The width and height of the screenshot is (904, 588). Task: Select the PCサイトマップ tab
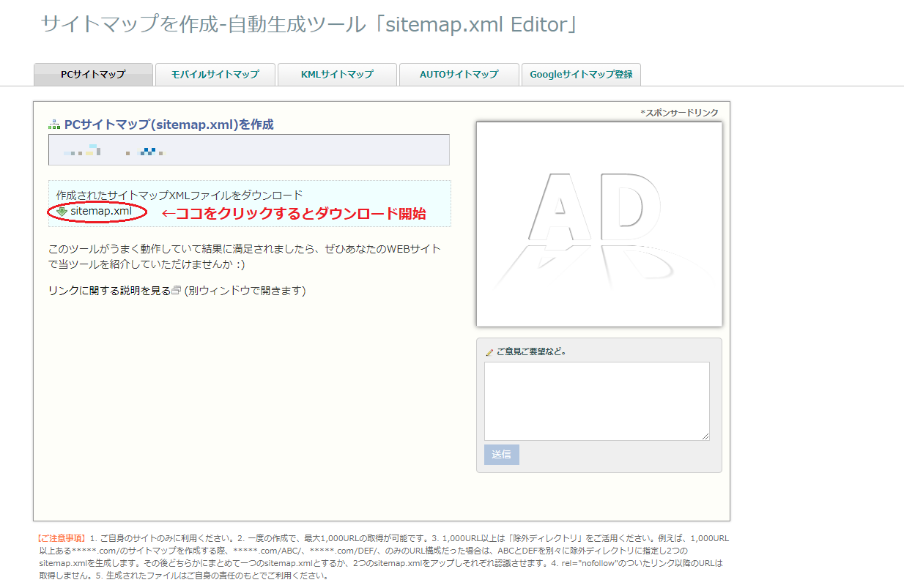pos(93,74)
